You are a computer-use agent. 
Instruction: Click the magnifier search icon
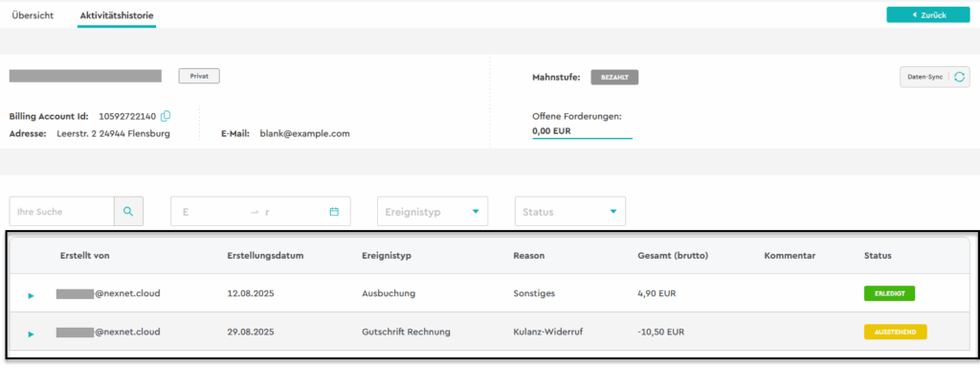129,212
